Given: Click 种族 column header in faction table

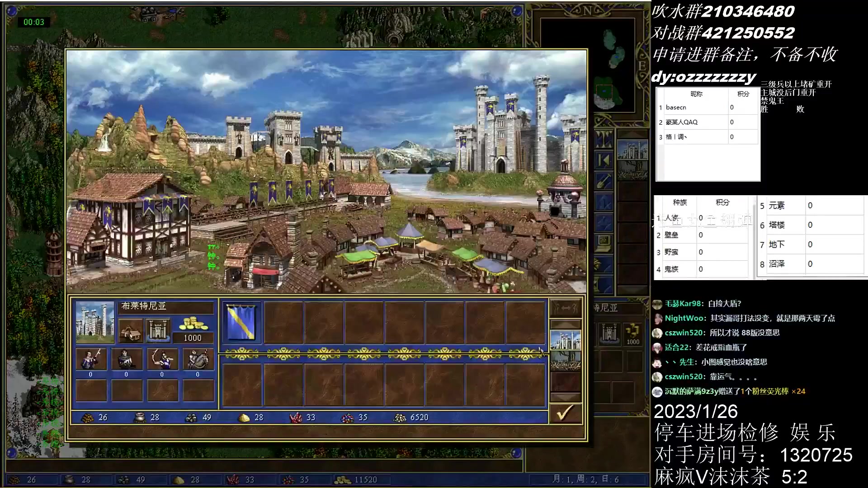Looking at the screenshot, I should (x=679, y=202).
